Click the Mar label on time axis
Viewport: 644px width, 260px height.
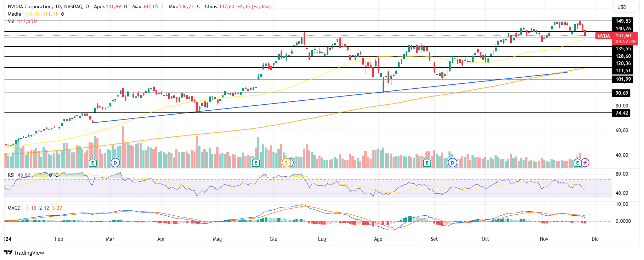110,239
